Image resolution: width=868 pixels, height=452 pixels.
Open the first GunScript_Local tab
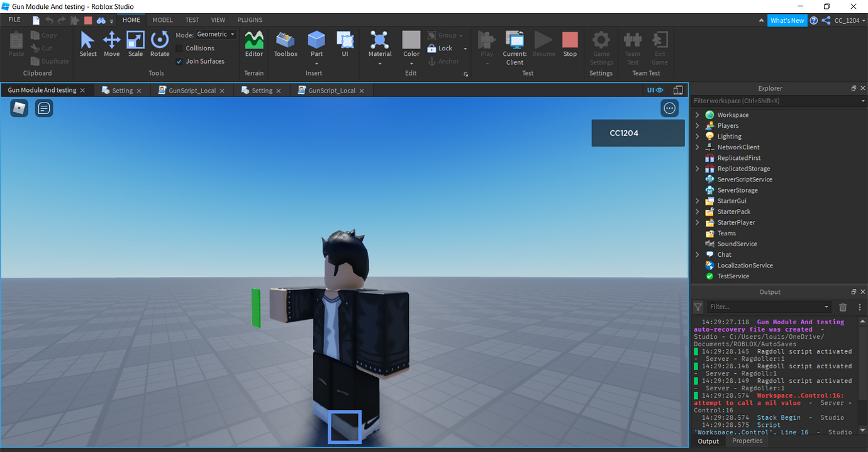tap(192, 91)
